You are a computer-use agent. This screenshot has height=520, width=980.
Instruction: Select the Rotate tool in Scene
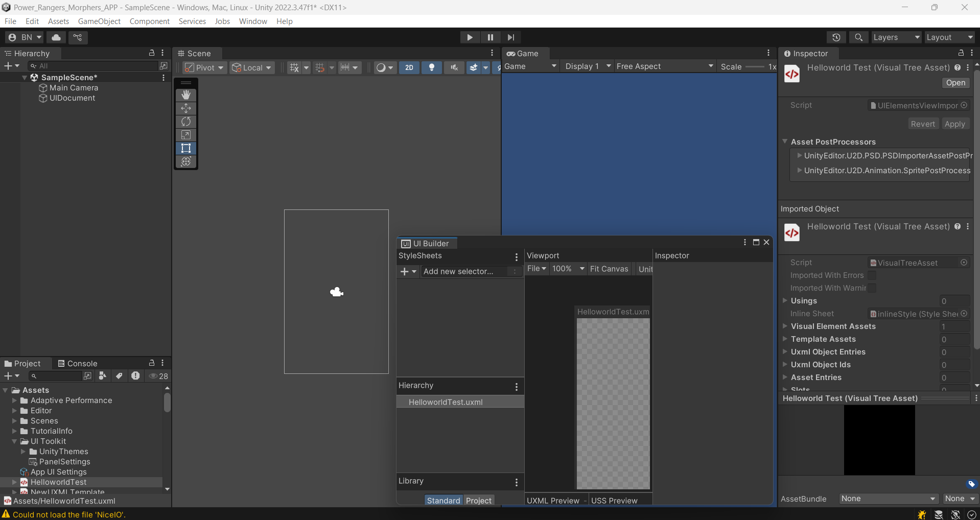tap(186, 122)
